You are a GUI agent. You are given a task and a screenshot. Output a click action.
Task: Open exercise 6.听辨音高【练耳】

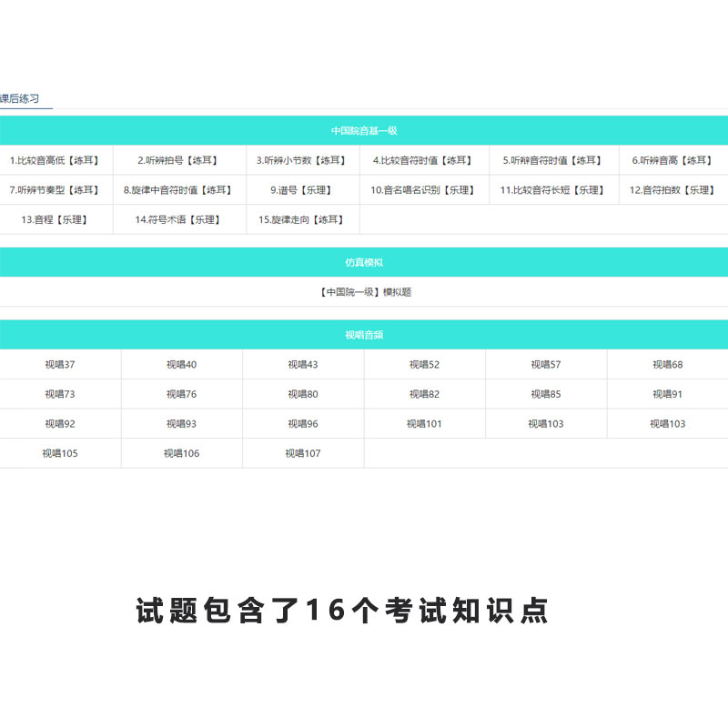point(672,160)
